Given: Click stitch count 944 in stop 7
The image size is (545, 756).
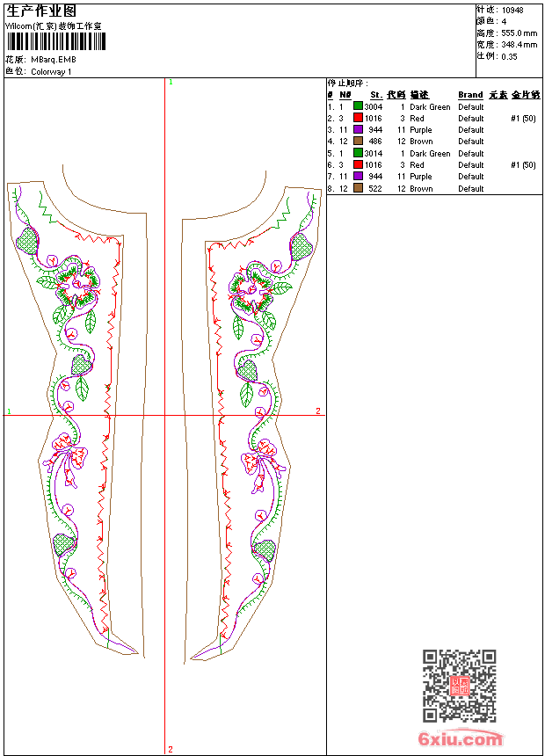Looking at the screenshot, I should (375, 177).
